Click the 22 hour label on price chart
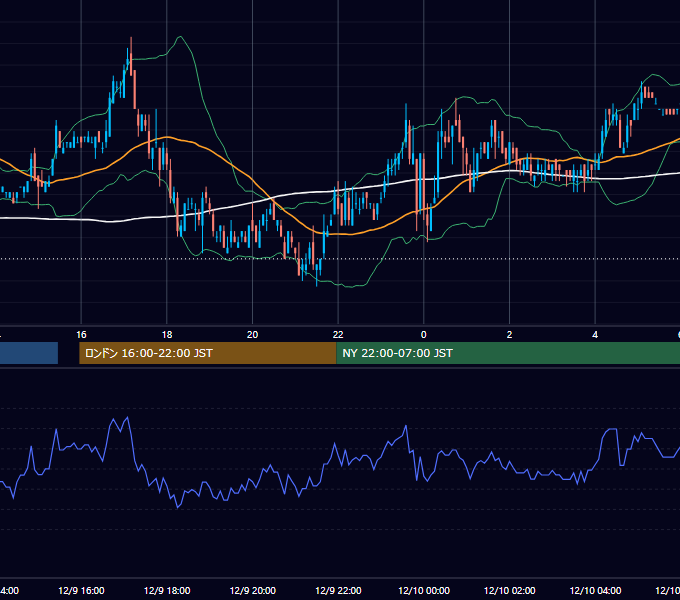680x600 pixels. pos(338,335)
